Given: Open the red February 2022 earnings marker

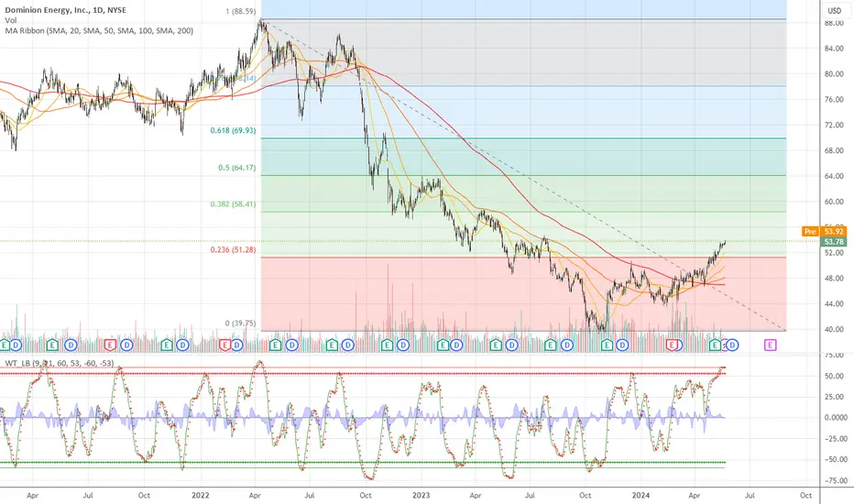Looking at the screenshot, I should point(224,345).
